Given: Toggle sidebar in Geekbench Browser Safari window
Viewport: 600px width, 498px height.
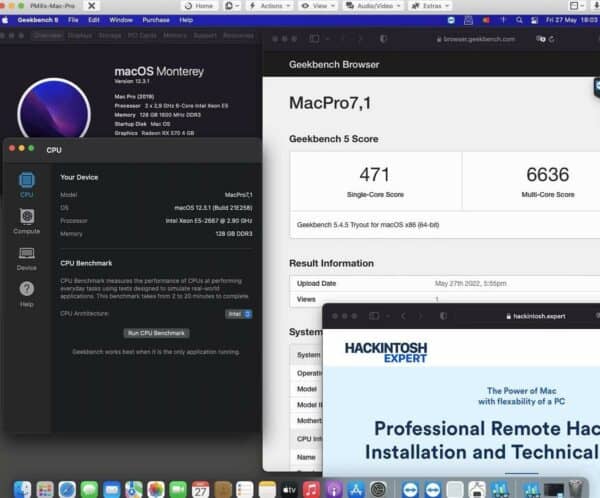Looking at the screenshot, I should coord(315,39).
